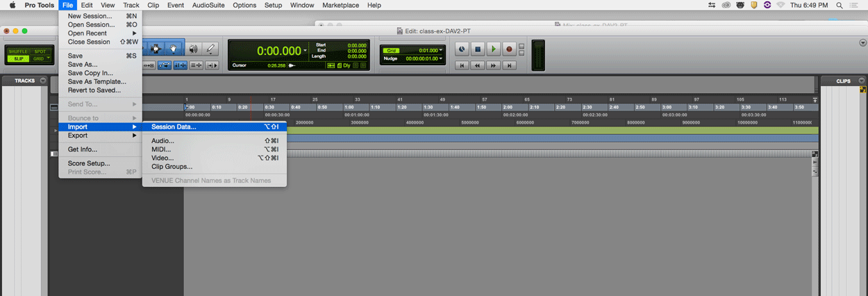Choose Import Session Data menu item
Viewport: 868px width, 296px height.
(x=215, y=126)
